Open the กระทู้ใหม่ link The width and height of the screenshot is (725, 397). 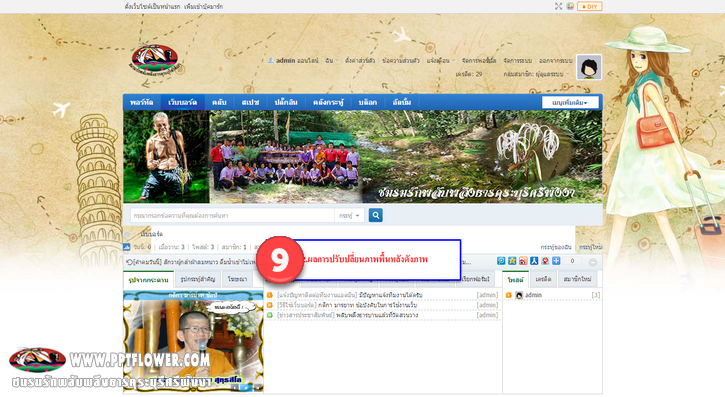(590, 247)
